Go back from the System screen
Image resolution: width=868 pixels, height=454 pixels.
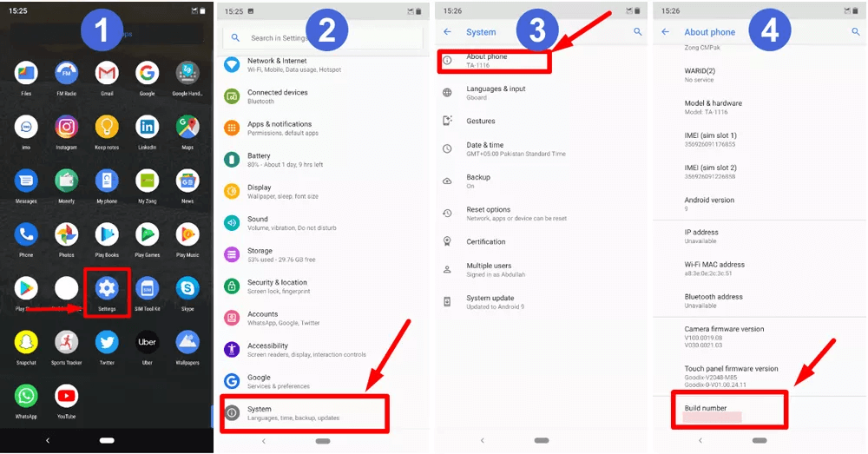(x=447, y=32)
